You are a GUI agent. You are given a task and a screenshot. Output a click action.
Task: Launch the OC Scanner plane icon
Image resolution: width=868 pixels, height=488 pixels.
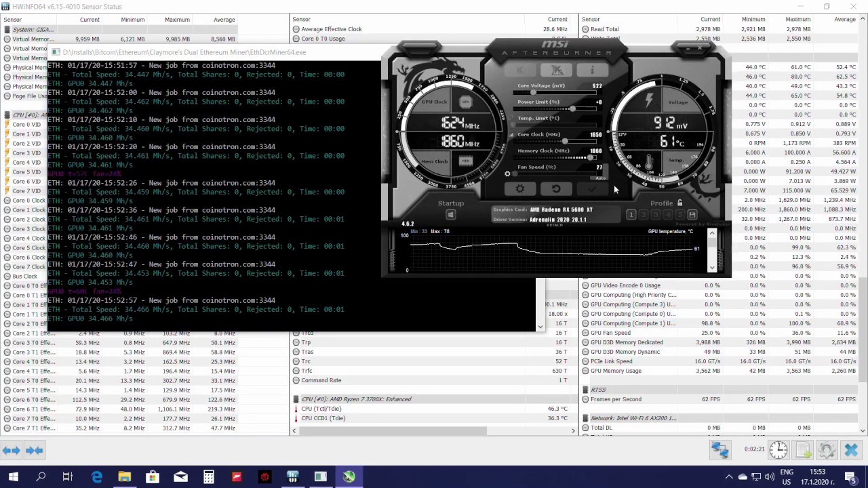tap(557, 70)
